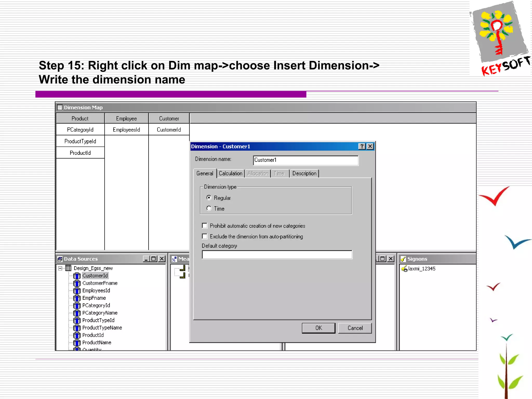Click the Customer dimension column header
Screen dimensions: 532x399
tap(169, 118)
